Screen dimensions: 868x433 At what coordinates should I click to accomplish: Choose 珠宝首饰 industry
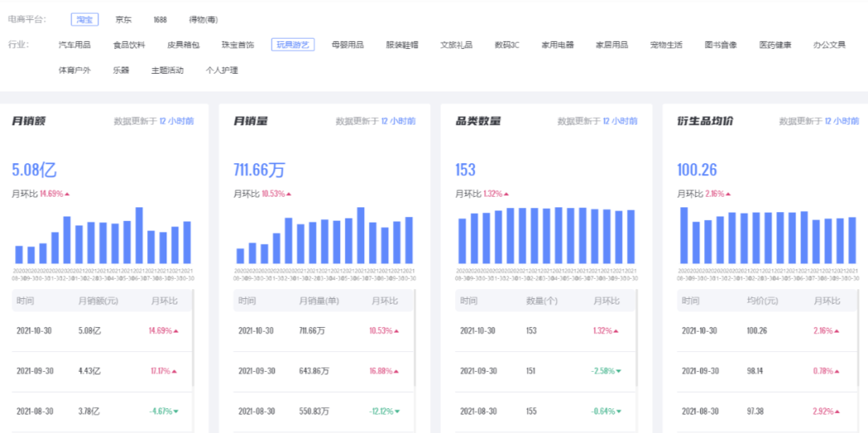click(x=237, y=45)
